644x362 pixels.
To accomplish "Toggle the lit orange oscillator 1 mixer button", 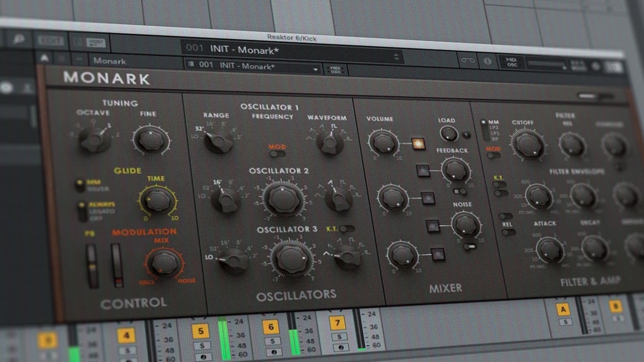I will coord(418,144).
